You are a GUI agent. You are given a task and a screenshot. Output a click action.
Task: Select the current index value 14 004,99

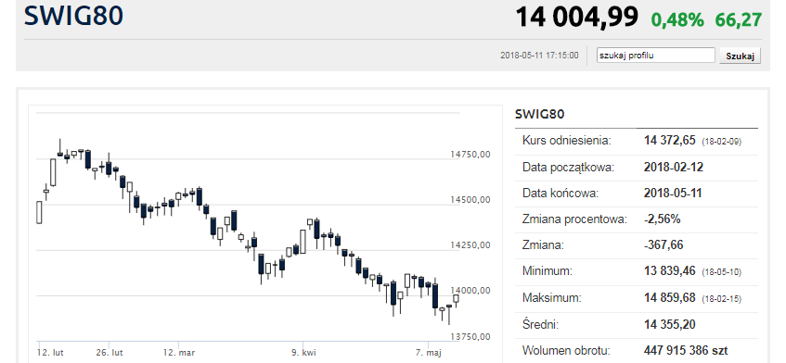577,17
